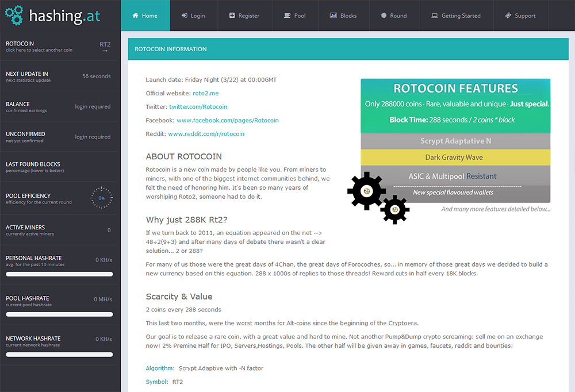Click the Last Found Blocks panel
This screenshot has height=392, width=575.
(60, 167)
